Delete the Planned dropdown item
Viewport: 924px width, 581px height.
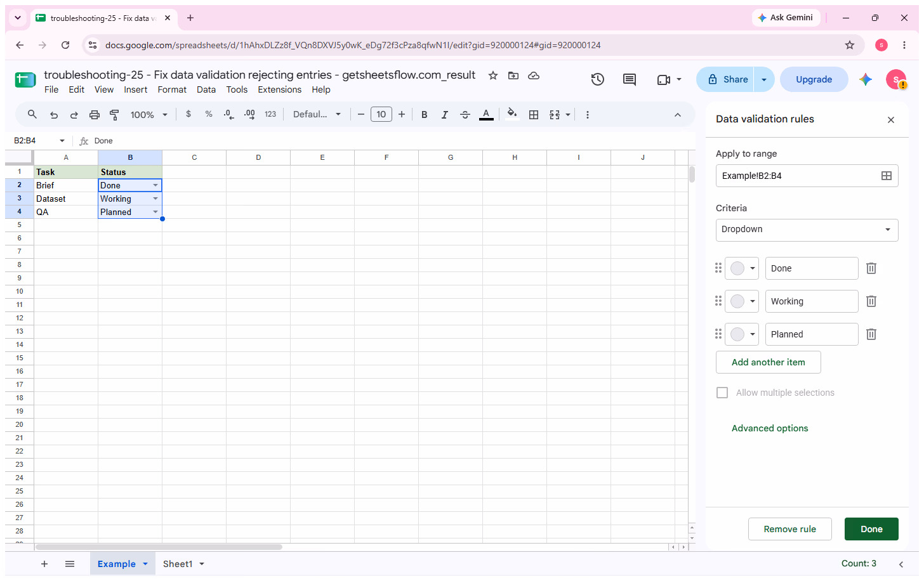coord(871,334)
